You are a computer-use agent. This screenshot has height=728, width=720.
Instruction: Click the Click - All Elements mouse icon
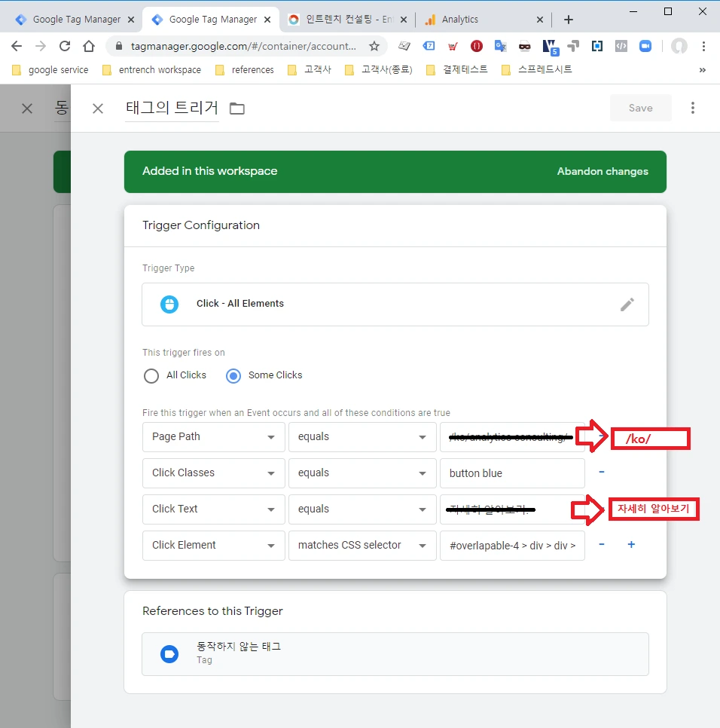coord(169,304)
